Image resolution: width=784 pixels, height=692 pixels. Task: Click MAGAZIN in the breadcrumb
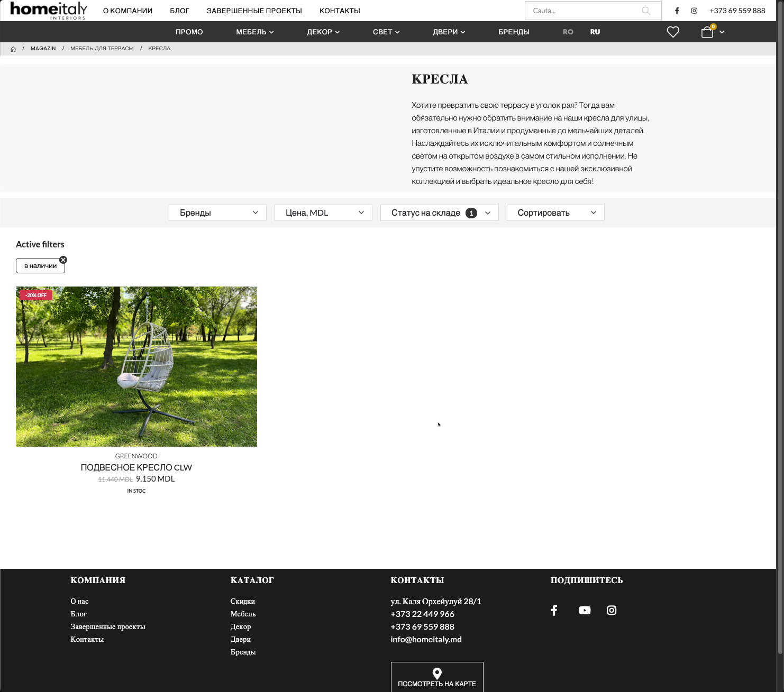[43, 49]
